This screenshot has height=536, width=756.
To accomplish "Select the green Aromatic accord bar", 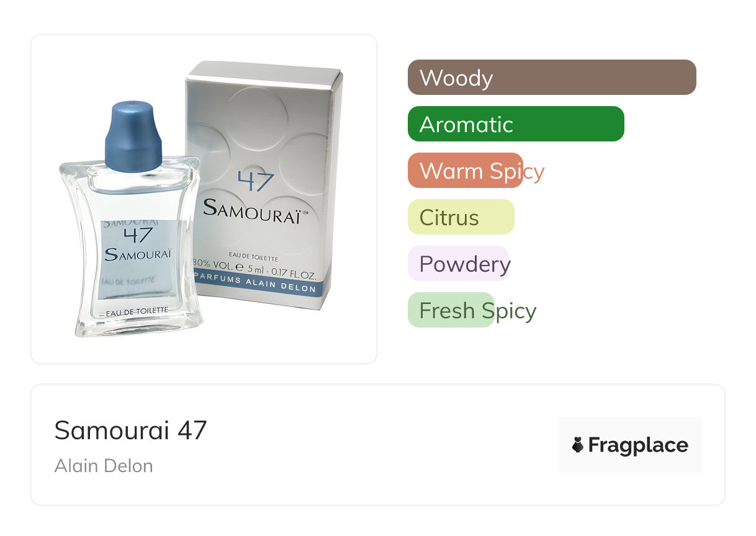I will 516,124.
